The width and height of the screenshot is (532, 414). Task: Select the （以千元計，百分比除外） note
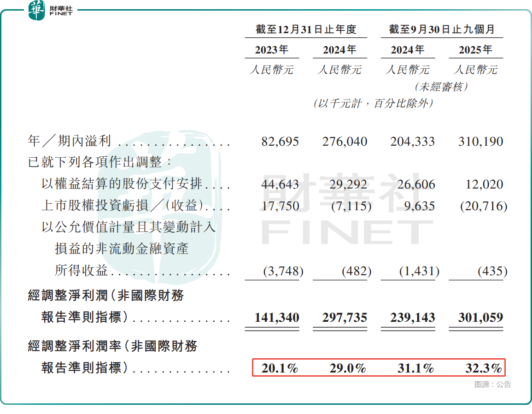click(373, 104)
